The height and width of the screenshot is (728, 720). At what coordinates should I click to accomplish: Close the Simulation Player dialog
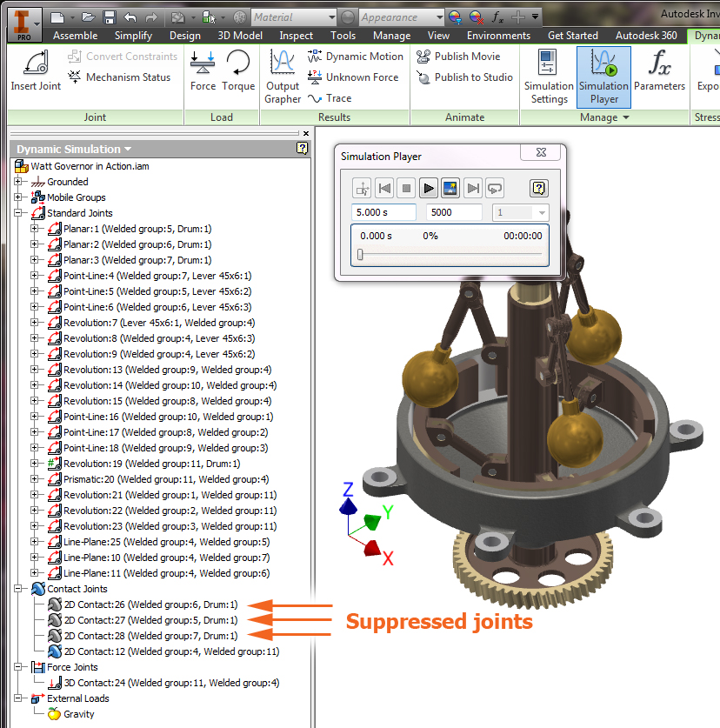click(x=541, y=152)
